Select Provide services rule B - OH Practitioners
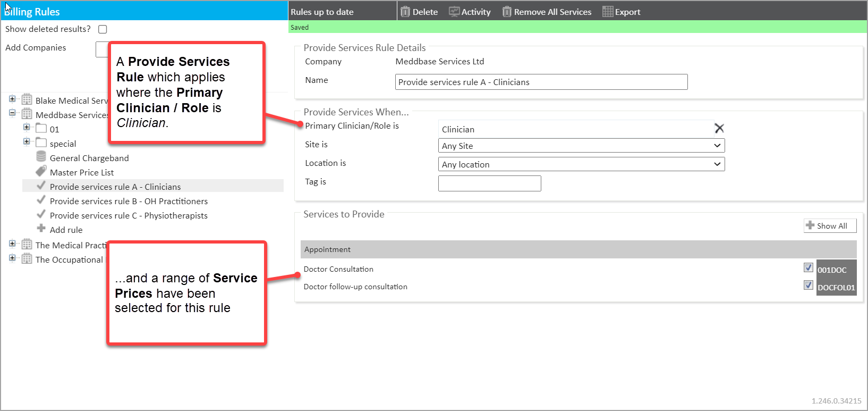Viewport: 868px width, 411px height. tap(129, 201)
